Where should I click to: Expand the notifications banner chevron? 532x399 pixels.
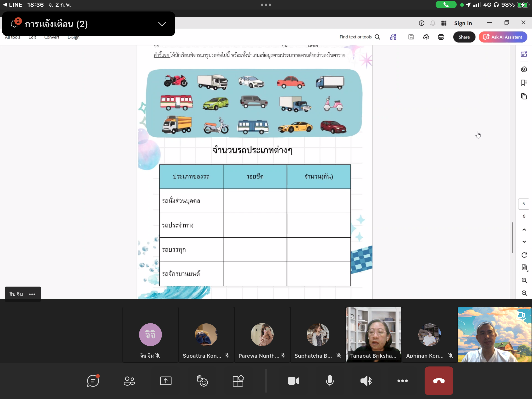tap(162, 24)
